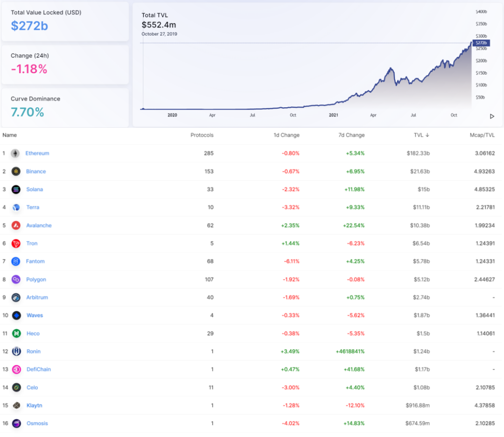504x437 pixels.
Task: Click the 2021 label on chart axis
Action: (x=333, y=115)
